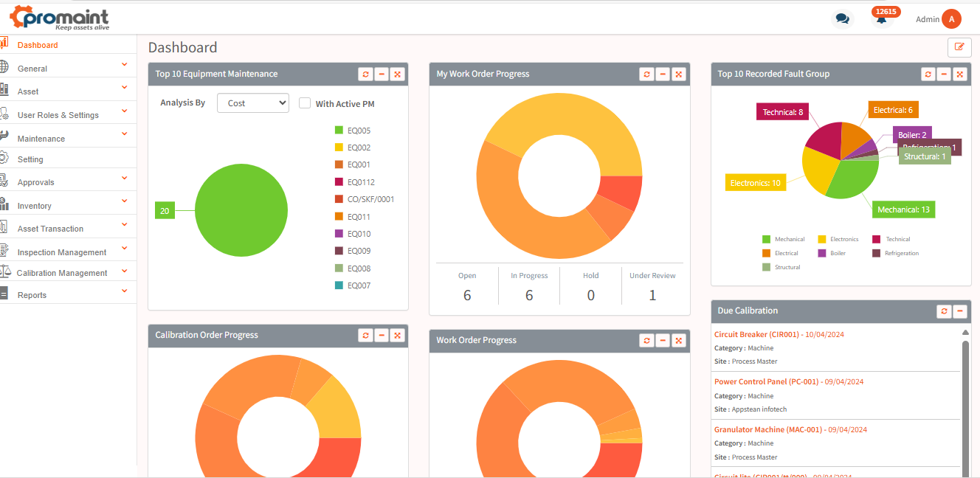Open the chat messages icon in top bar
The width and height of the screenshot is (980, 478).
pos(842,18)
